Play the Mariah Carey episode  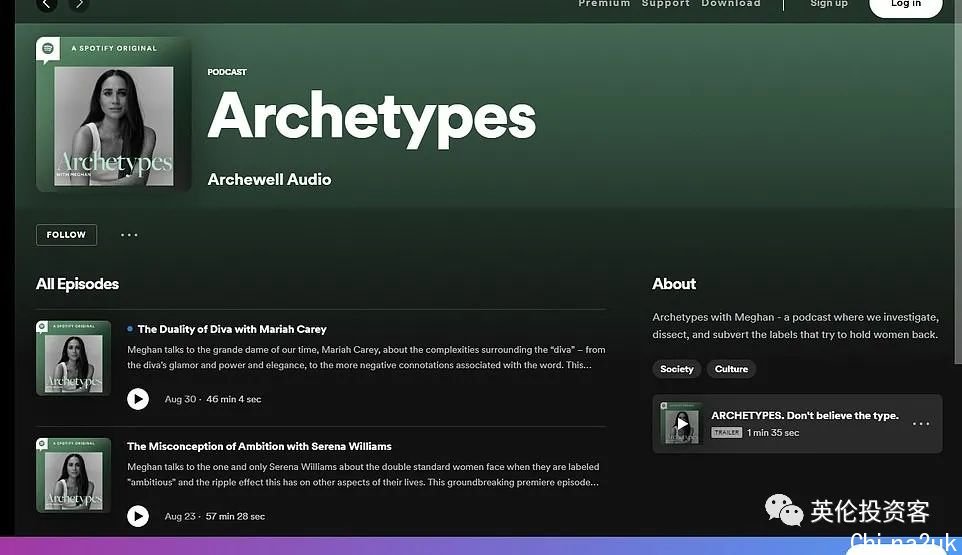pos(138,399)
